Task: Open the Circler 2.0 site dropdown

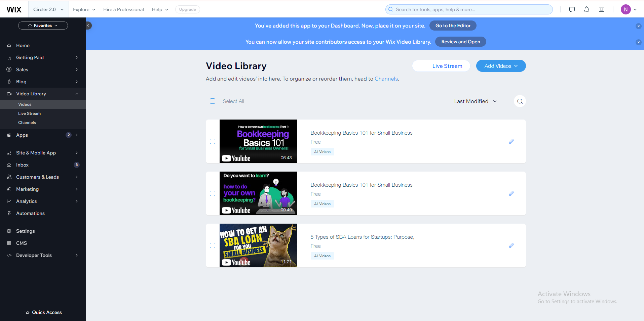Action: click(48, 9)
